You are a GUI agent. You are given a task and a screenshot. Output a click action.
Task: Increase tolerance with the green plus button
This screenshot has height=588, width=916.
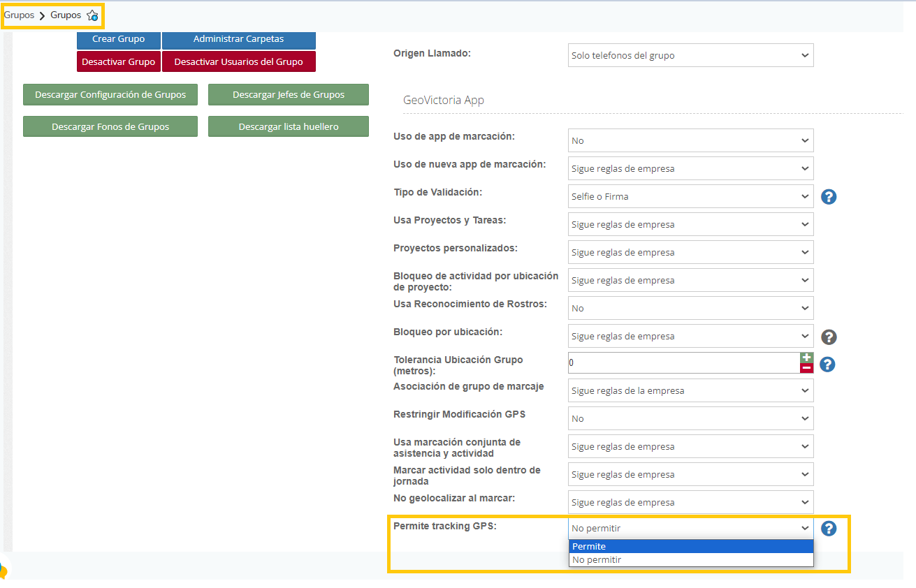tap(806, 358)
